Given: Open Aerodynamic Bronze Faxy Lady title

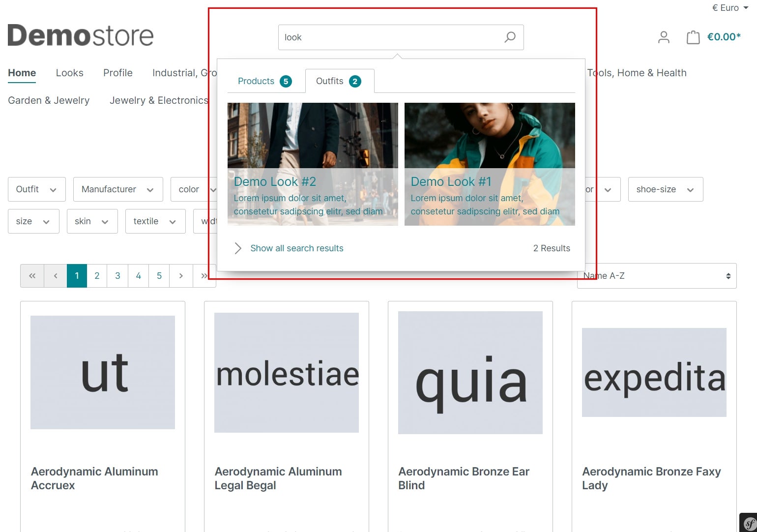Looking at the screenshot, I should [x=651, y=478].
